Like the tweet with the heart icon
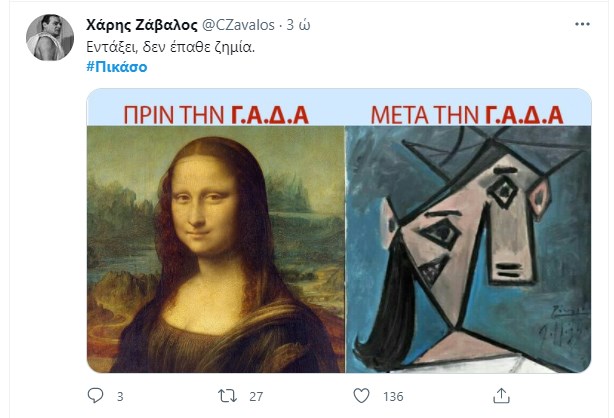The image size is (614, 418). coord(361,396)
